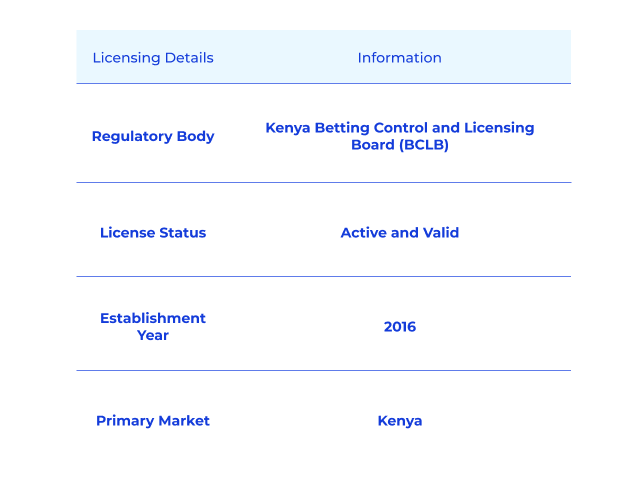Screen dimensions: 640x496
Task: Click the 'Regulatory Body' row label
Action: [x=153, y=136]
